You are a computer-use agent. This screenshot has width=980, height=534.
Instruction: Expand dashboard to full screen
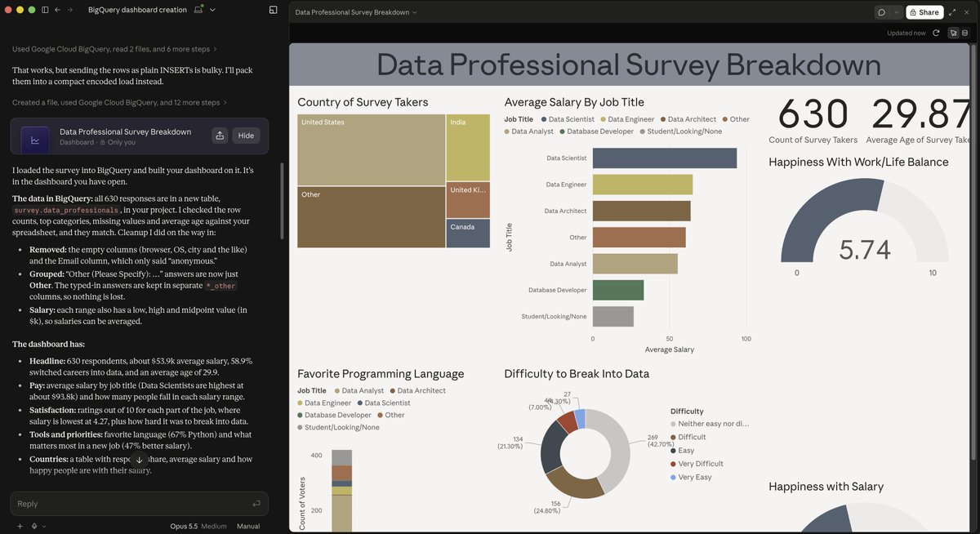pyautogui.click(x=952, y=12)
